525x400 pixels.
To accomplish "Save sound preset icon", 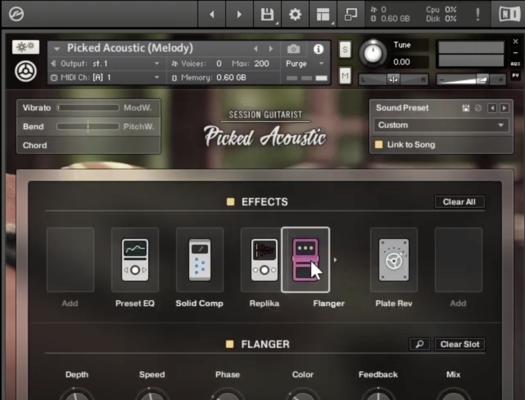I will click(466, 108).
